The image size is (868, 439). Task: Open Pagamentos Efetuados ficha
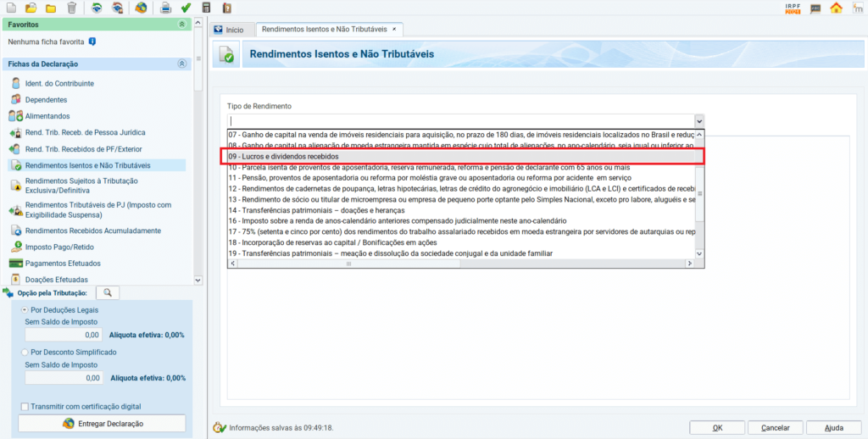click(63, 264)
